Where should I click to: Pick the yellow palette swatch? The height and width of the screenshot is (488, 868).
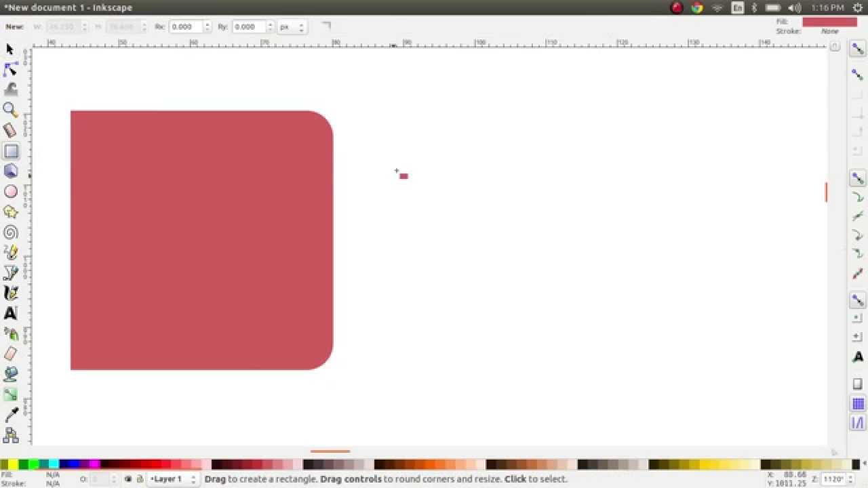pos(13,464)
